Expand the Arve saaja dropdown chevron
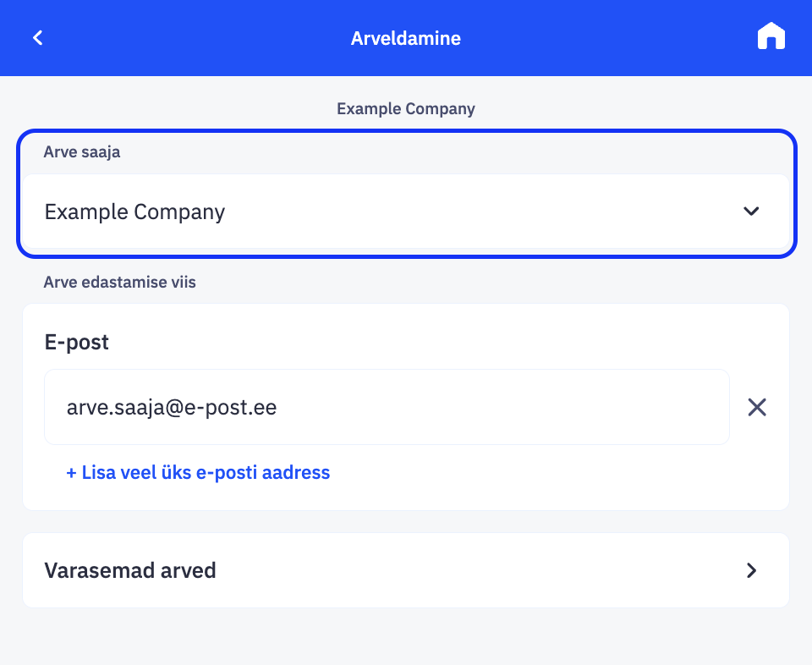812x665 pixels. pos(751,212)
